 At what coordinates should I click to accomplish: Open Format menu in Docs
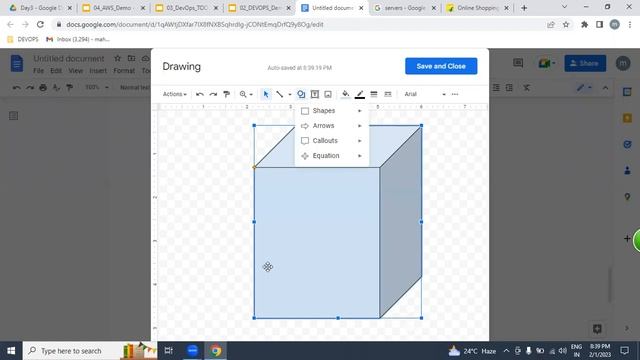coord(124,71)
